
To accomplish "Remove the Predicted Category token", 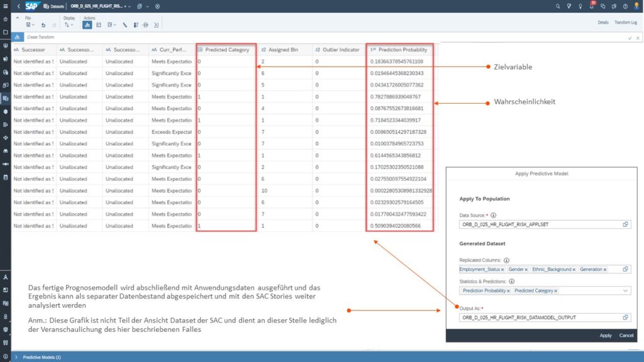I will tap(556, 290).
